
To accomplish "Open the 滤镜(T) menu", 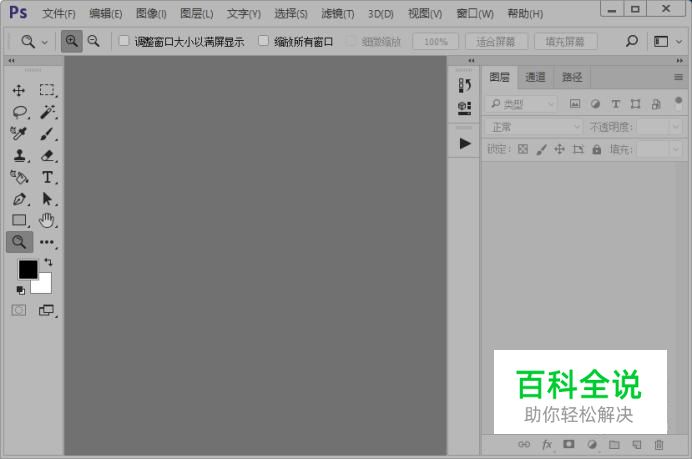I will (338, 14).
